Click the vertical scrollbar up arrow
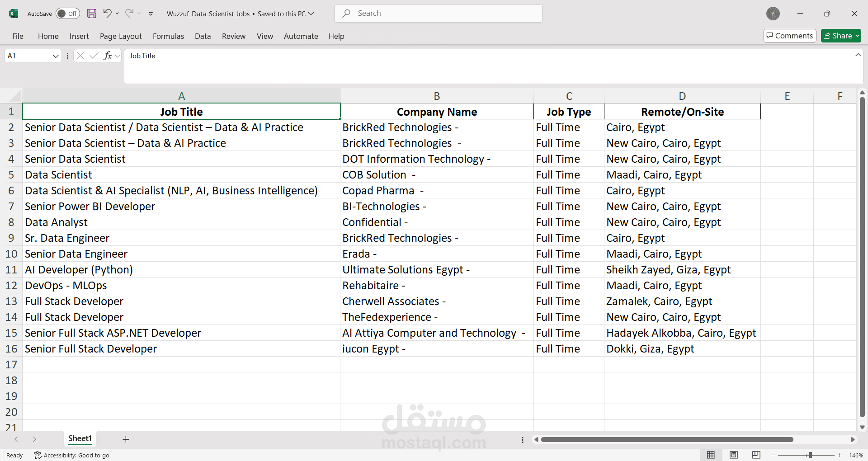 pyautogui.click(x=862, y=93)
